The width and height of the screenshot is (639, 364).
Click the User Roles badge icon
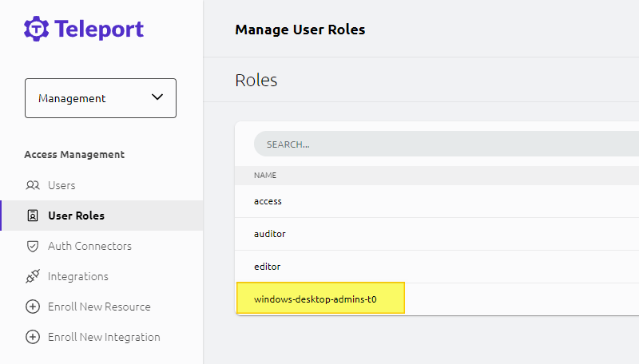pyautogui.click(x=33, y=216)
